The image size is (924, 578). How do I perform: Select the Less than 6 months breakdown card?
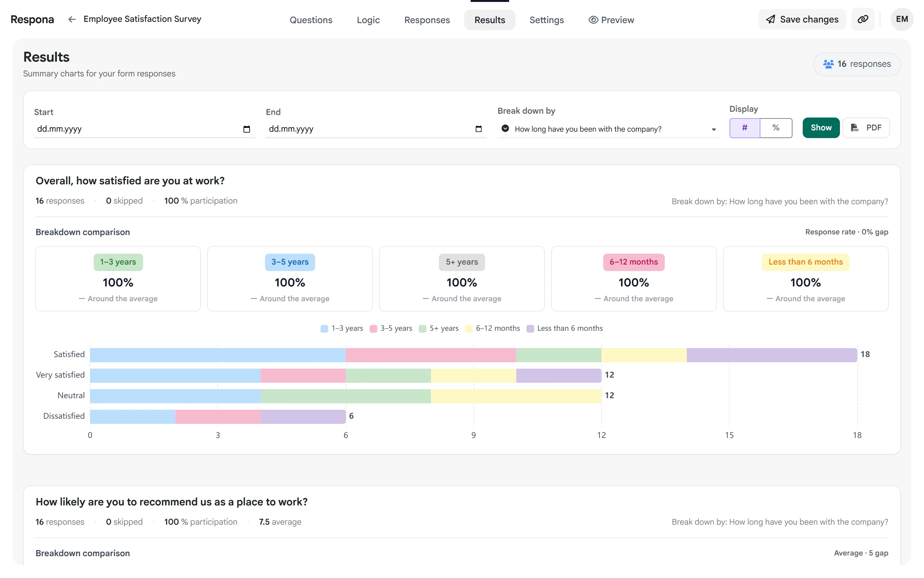click(x=806, y=279)
